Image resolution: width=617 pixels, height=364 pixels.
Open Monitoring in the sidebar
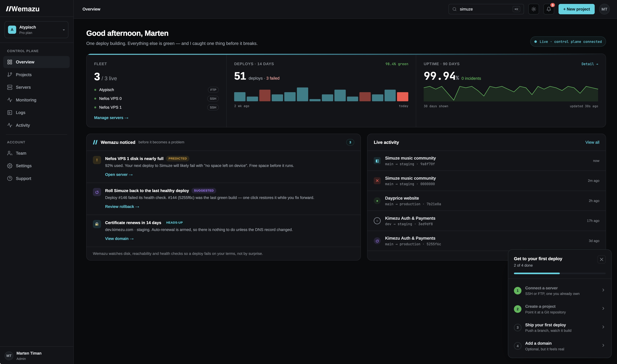point(36,100)
